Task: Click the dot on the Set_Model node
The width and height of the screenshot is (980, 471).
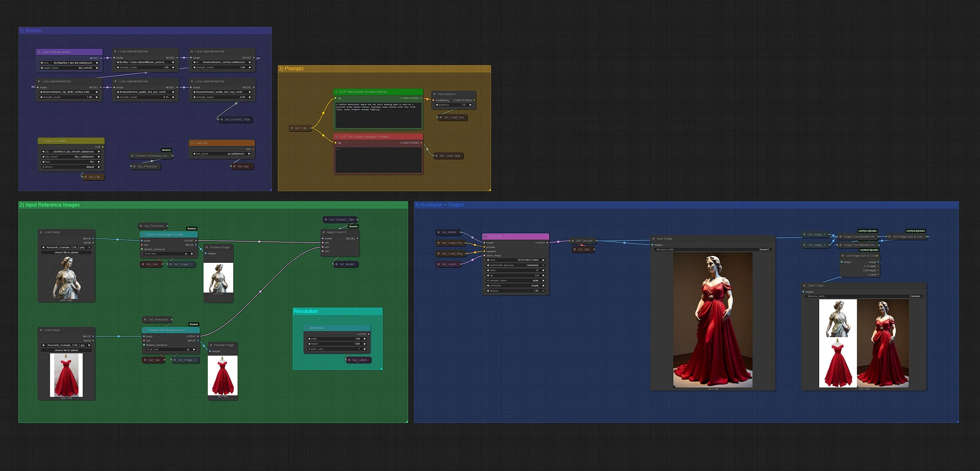Action: pos(336,264)
